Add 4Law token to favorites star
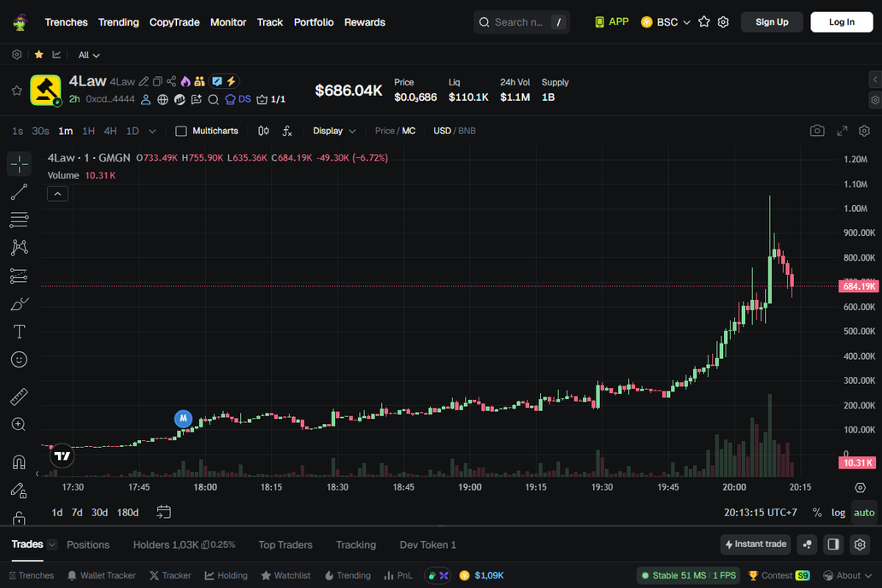Viewport: 882px width, 588px height. 16,91
